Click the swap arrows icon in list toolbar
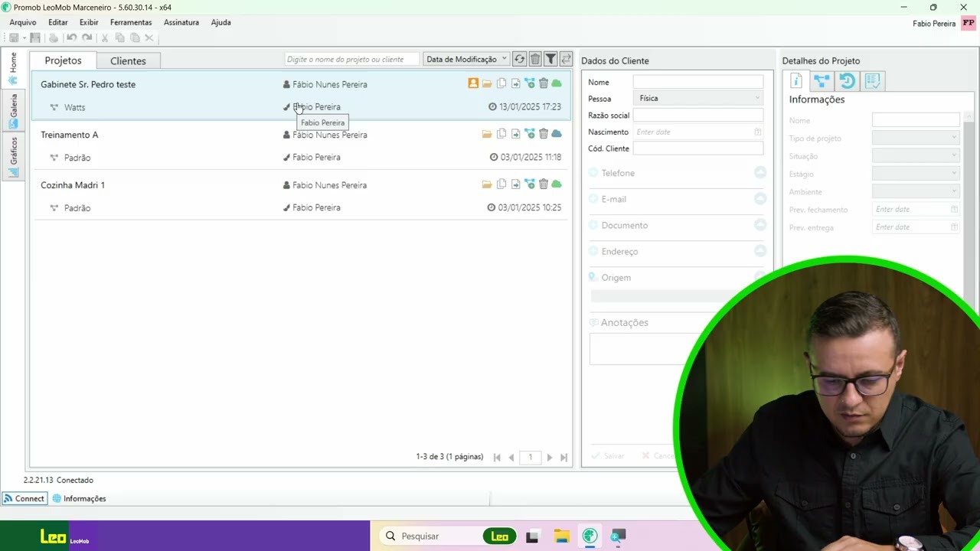Screen dimensions: 980x551 566,59
